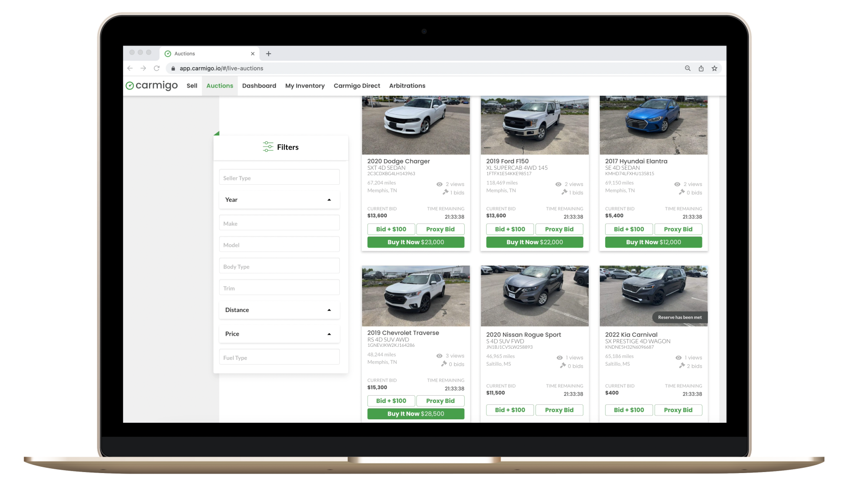The image size is (854, 504).
Task: Open Arbitrations page
Action: pyautogui.click(x=407, y=86)
